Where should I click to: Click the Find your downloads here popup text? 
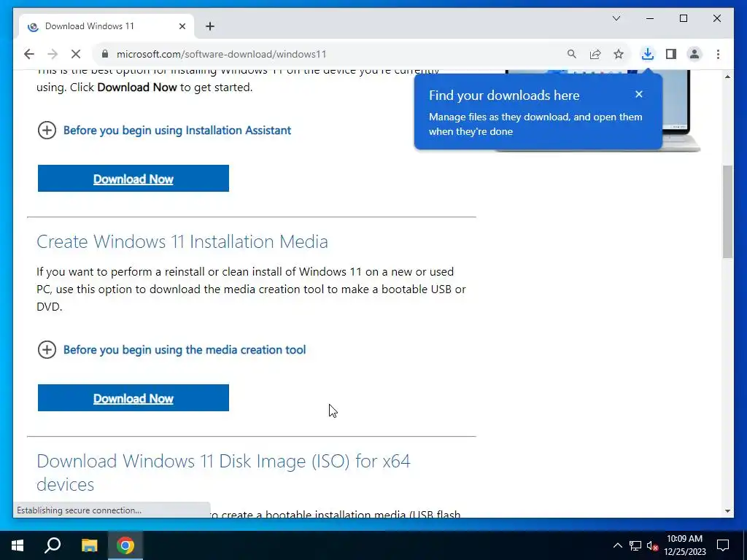pyautogui.click(x=504, y=96)
